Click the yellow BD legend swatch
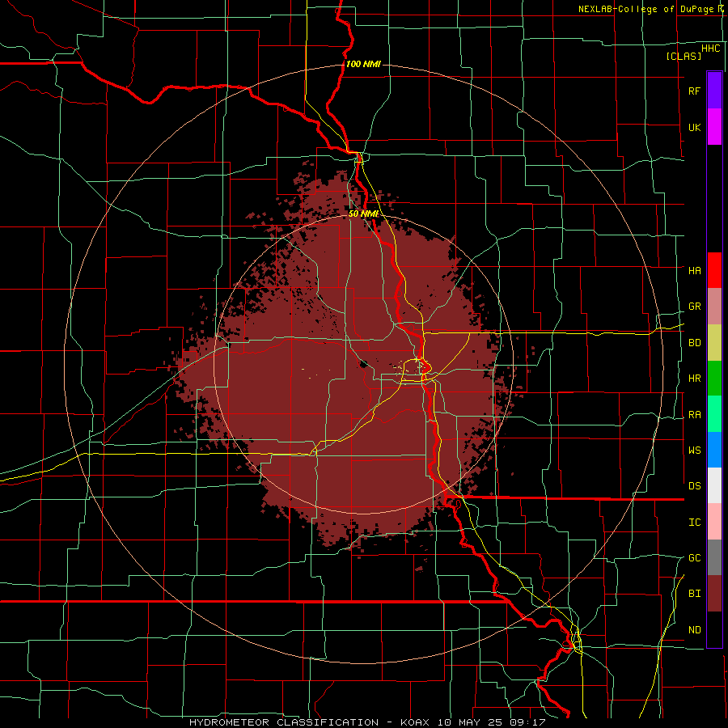Screen dimensions: 728x728 [714, 343]
